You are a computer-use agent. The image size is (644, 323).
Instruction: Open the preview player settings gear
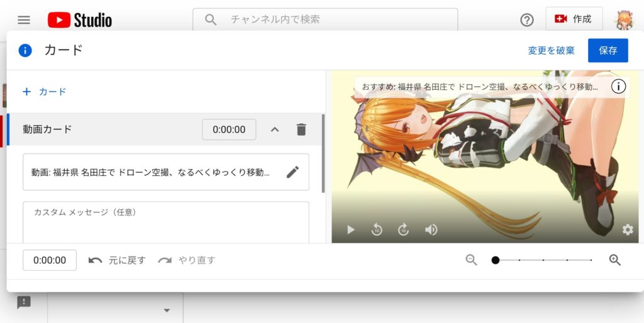(628, 230)
